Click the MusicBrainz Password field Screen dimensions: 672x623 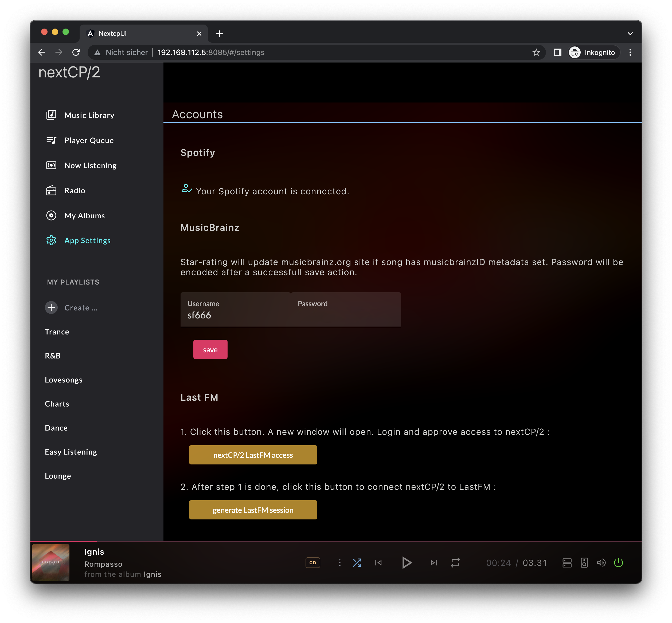click(346, 310)
